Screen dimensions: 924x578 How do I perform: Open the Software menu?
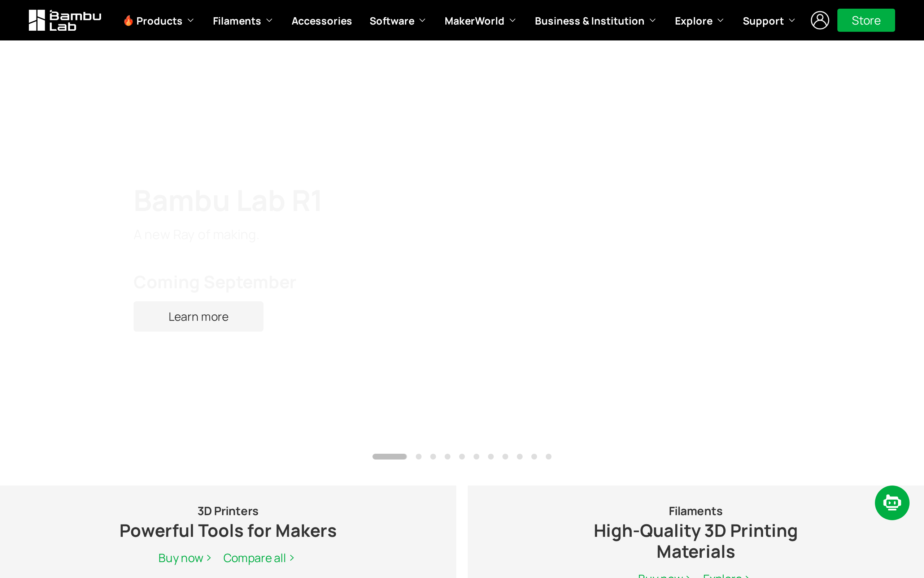coord(392,21)
